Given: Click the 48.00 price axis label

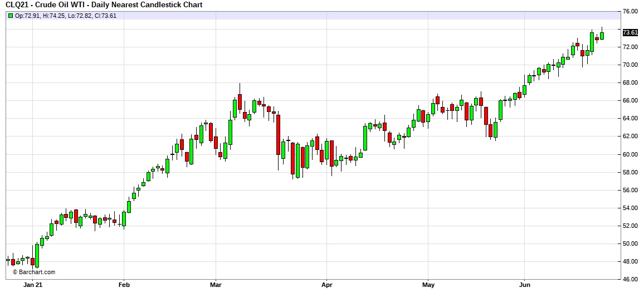Looking at the screenshot, I should 631,262.
